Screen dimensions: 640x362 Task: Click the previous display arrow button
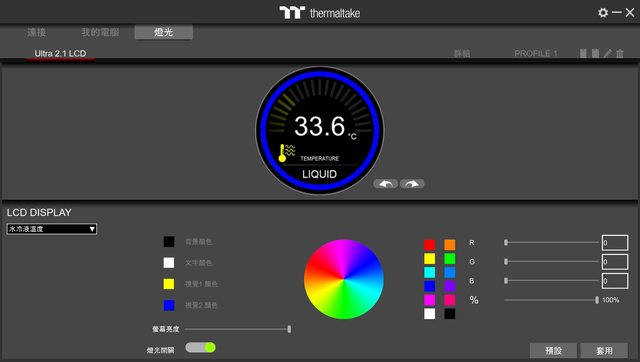(x=385, y=184)
